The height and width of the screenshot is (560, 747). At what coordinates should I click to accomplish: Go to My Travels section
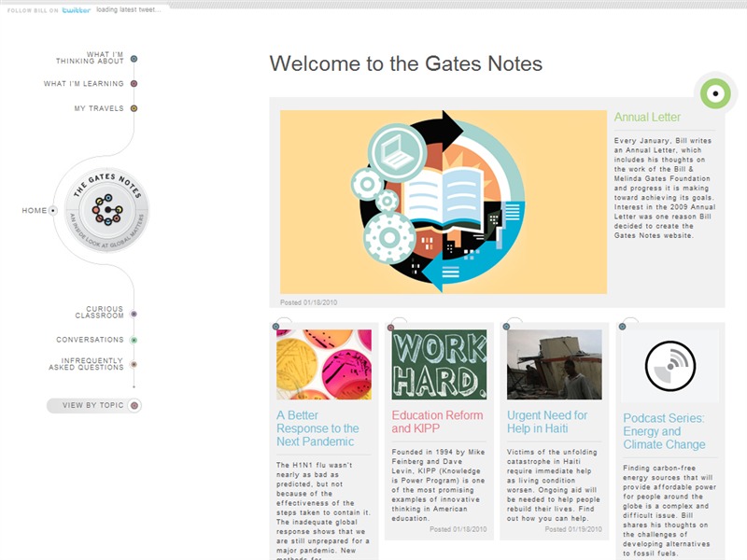[x=99, y=108]
